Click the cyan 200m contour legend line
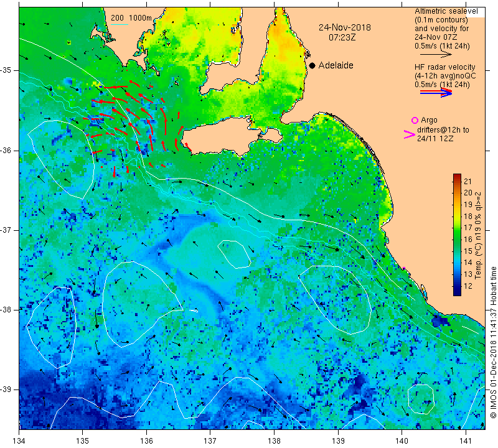This screenshot has width=498, height=448. click(120, 24)
